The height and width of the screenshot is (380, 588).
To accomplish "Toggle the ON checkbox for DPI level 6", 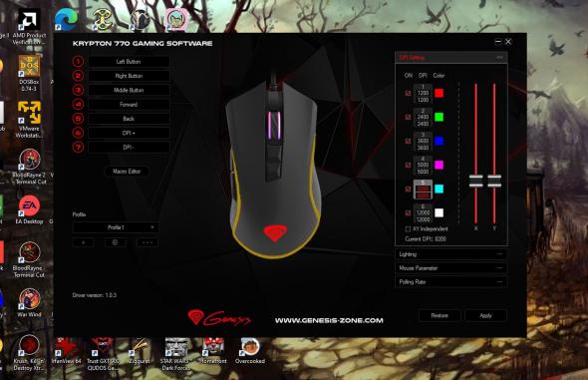I will 408,213.
